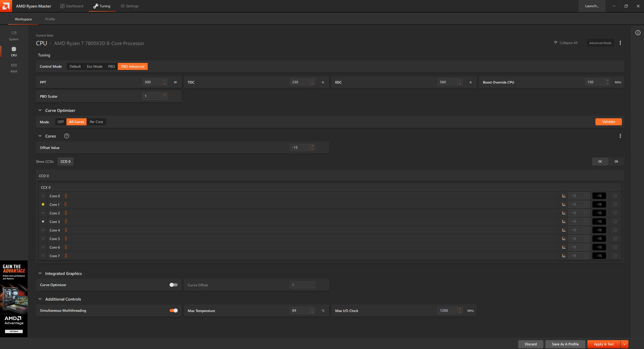Select PBO control mode

pyautogui.click(x=111, y=66)
